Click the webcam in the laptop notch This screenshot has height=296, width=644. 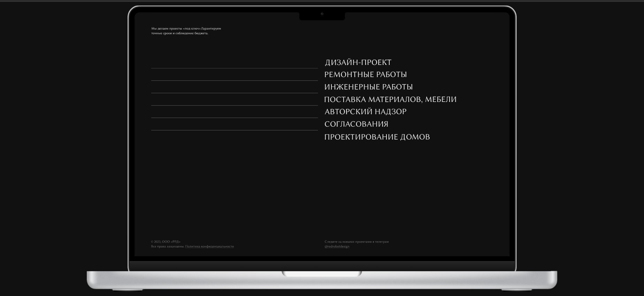(322, 14)
